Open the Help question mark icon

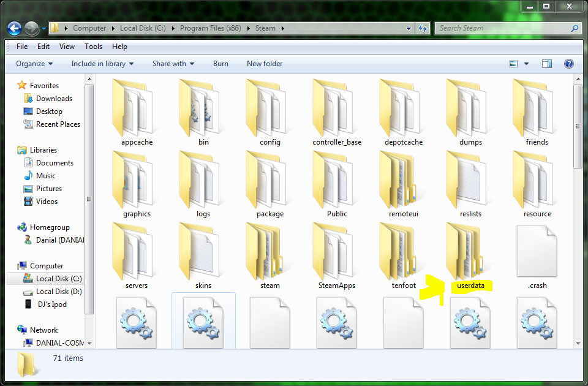click(568, 64)
